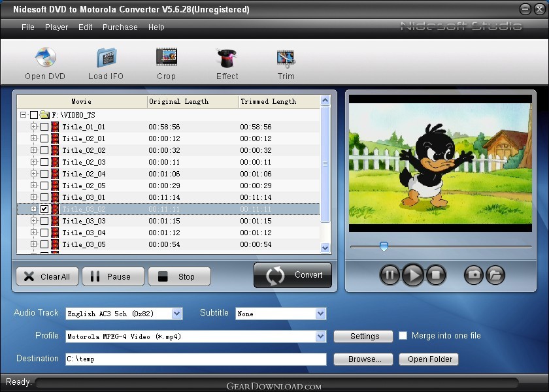
Task: Click the movie list scrollbar thumb
Action: click(x=325, y=164)
